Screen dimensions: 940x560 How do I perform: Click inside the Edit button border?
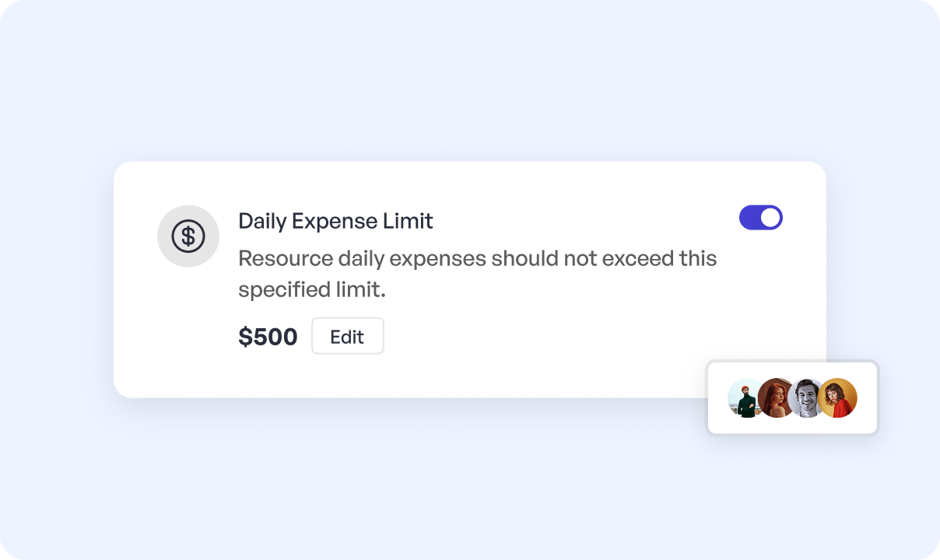(348, 335)
